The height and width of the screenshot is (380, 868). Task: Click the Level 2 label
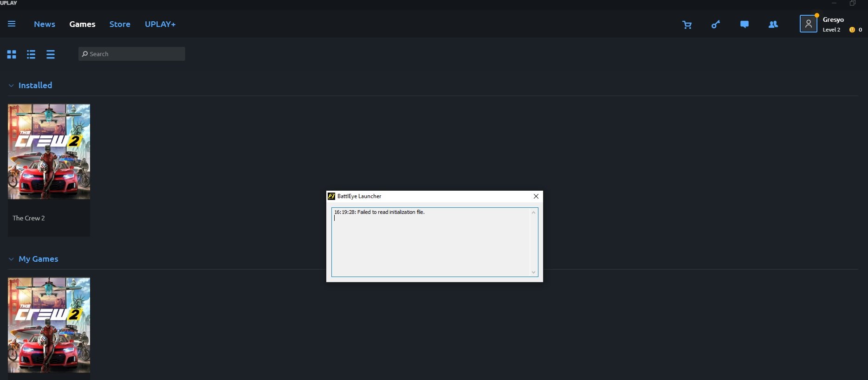831,30
